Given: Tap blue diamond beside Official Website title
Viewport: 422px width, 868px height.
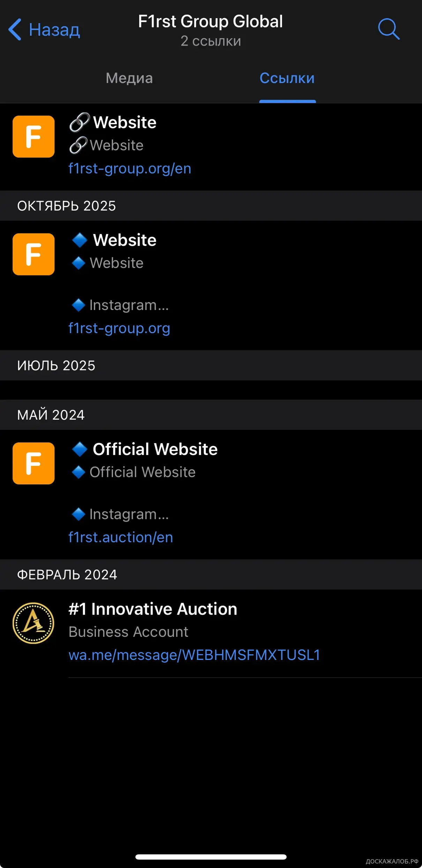Looking at the screenshot, I should click(80, 449).
